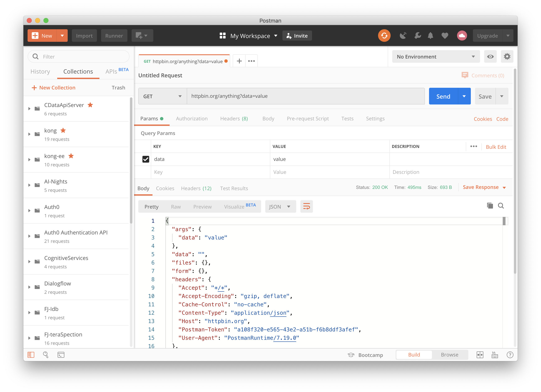
Task: Click Bulk Edit link
Action: click(x=496, y=147)
